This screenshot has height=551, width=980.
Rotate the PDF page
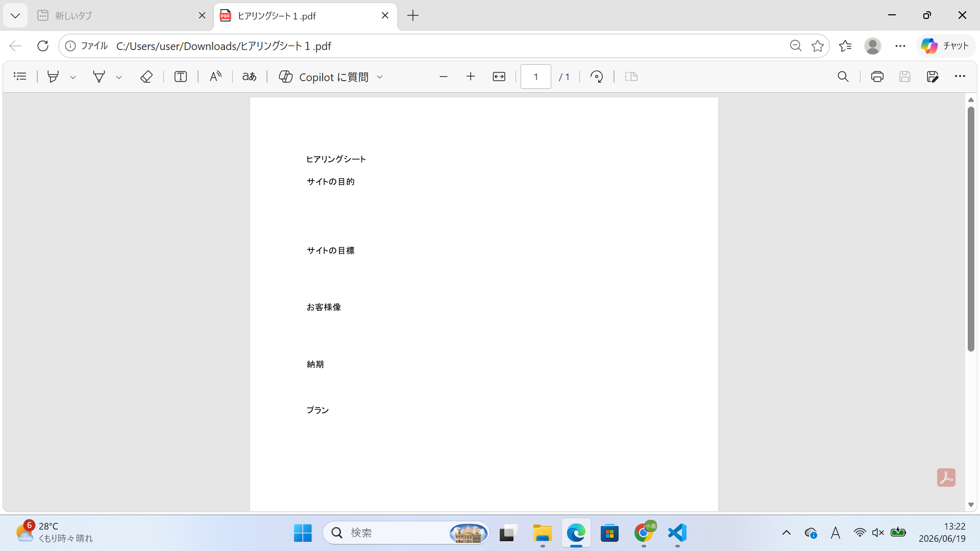(597, 77)
